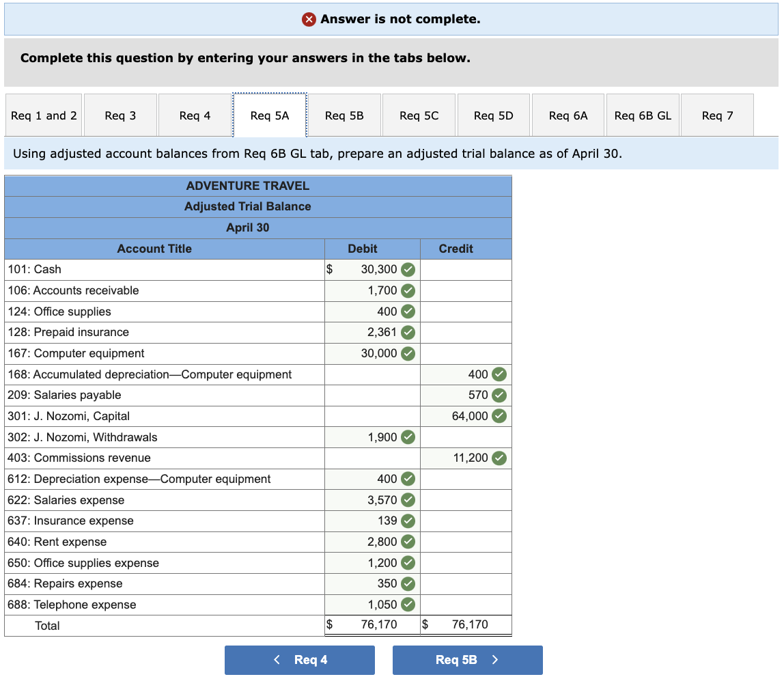Click the Computer equipment debit field 30,000
Viewport: 784px width, 679px height.
pyautogui.click(x=372, y=353)
